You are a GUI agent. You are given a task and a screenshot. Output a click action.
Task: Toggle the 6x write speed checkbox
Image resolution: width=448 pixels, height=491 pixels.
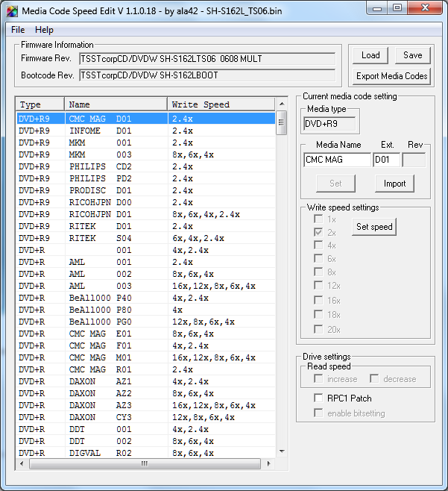click(x=318, y=259)
